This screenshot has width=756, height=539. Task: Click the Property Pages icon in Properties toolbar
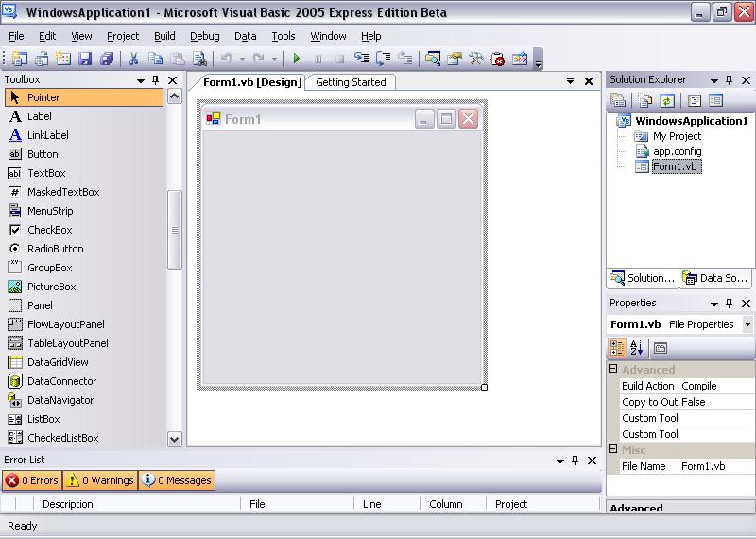click(x=661, y=348)
